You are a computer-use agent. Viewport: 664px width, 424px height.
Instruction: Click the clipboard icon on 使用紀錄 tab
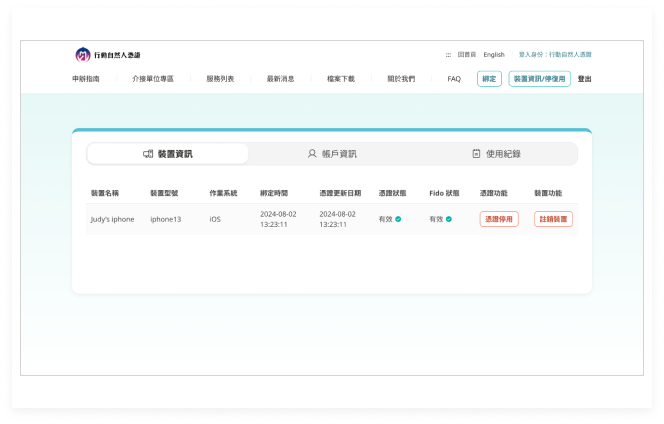coord(476,154)
